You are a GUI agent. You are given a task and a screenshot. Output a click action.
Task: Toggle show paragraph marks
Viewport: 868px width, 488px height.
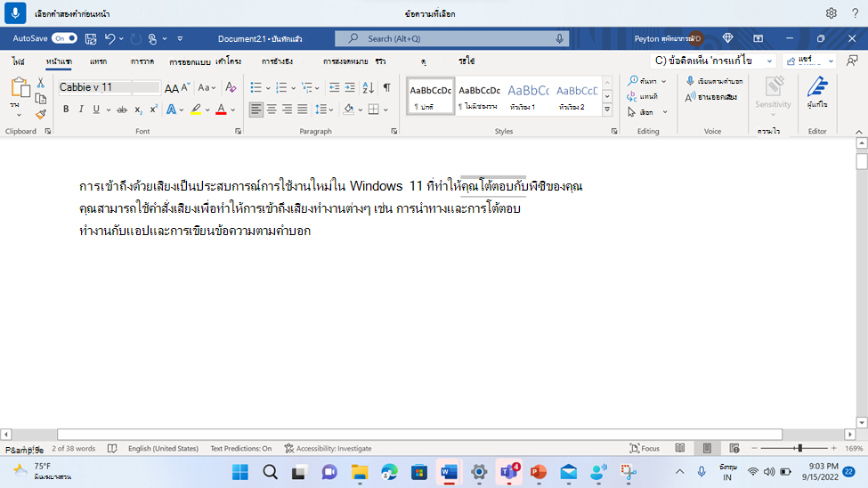387,87
